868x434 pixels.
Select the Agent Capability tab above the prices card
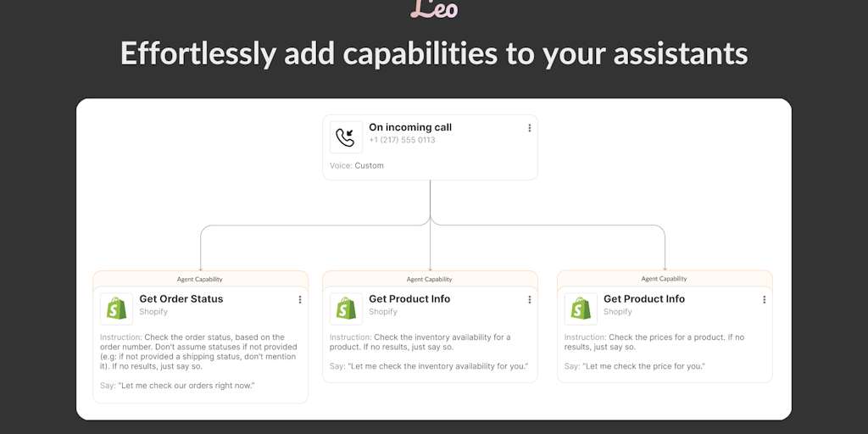pos(665,279)
